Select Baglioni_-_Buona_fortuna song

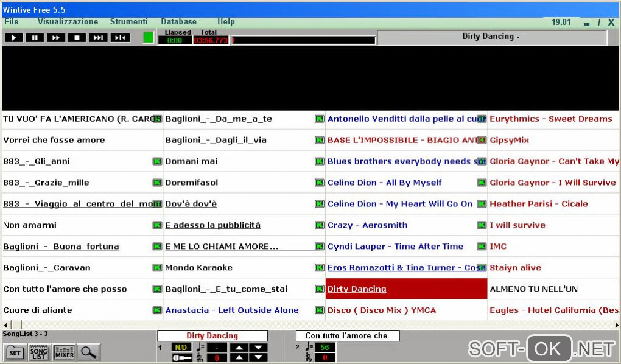click(x=61, y=247)
